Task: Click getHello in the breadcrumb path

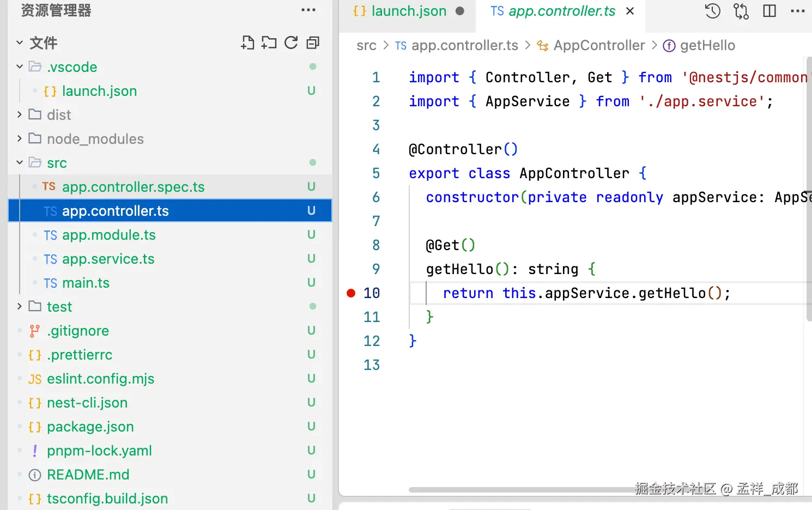Action: coord(707,46)
